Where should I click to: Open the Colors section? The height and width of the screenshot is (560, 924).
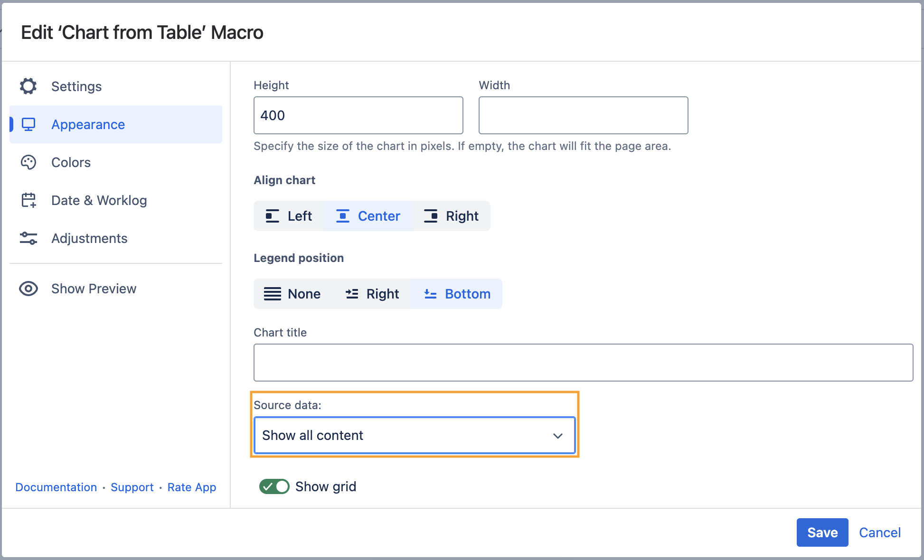(71, 162)
